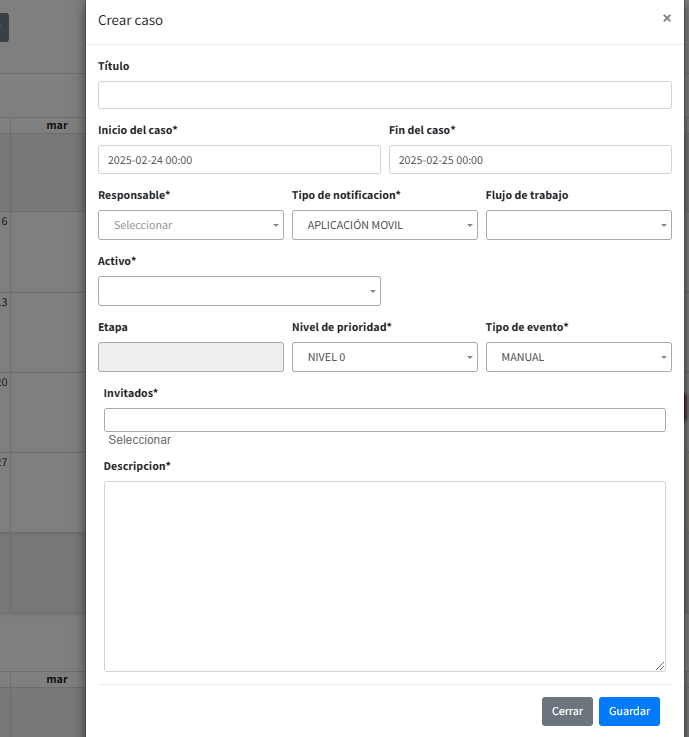Click the Responsable dropdown arrow
Image resolution: width=689 pixels, height=737 pixels.
tap(276, 226)
